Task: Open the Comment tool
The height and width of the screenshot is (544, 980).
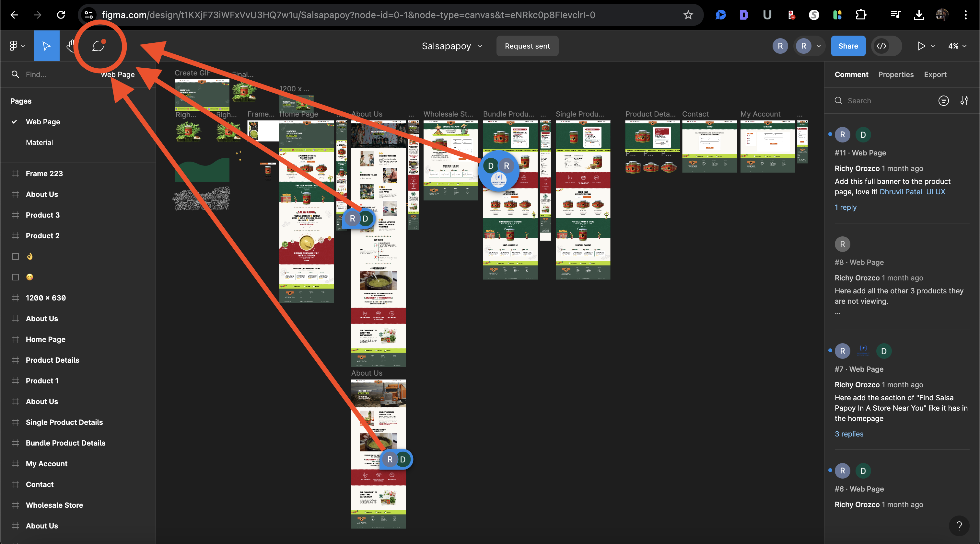Action: pyautogui.click(x=98, y=46)
